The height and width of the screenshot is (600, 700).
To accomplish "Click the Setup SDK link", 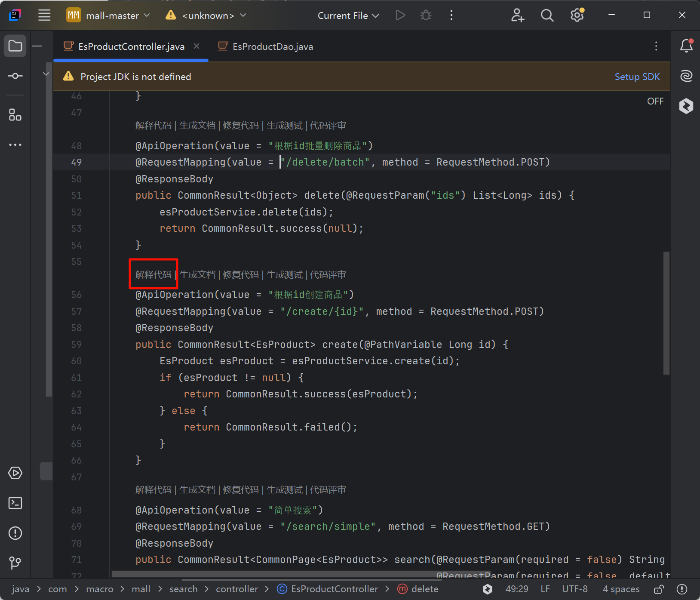I will tap(637, 77).
